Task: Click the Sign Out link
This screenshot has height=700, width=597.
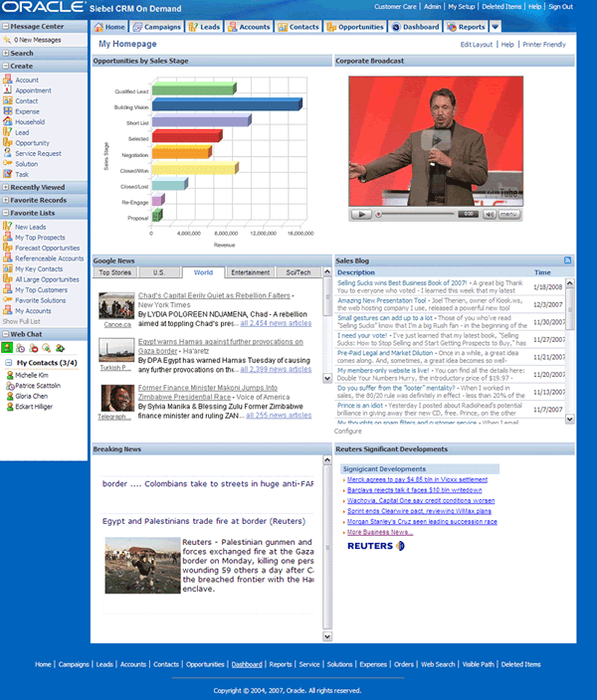Action: 561,7
